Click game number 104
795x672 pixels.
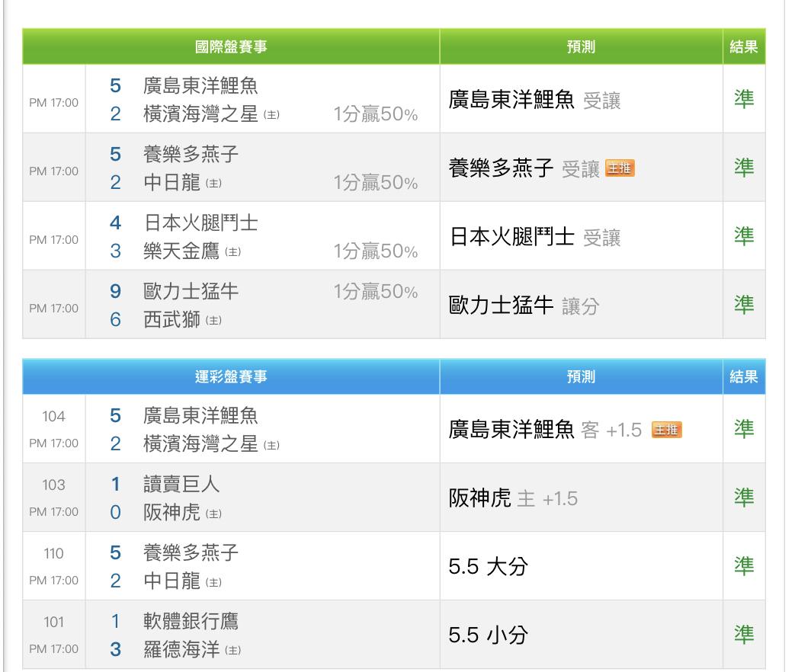pos(54,416)
